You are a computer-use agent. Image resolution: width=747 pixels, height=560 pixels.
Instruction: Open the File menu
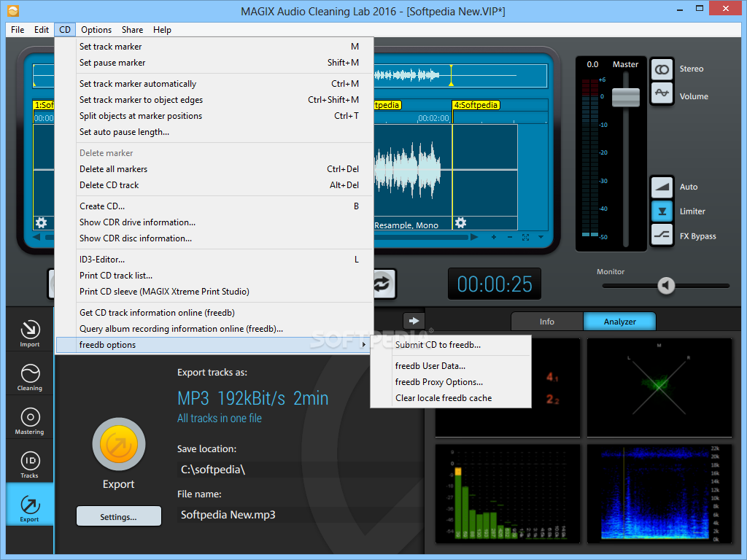(x=18, y=29)
